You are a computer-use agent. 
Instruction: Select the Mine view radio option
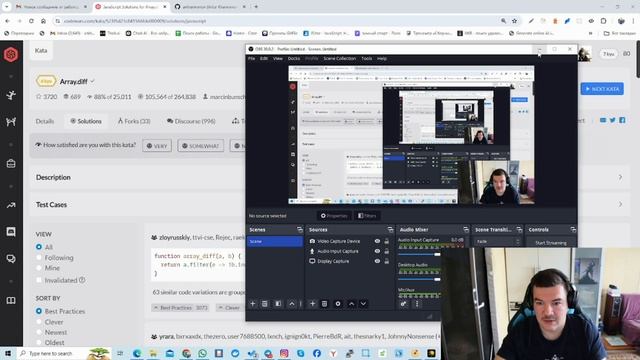coord(39,268)
